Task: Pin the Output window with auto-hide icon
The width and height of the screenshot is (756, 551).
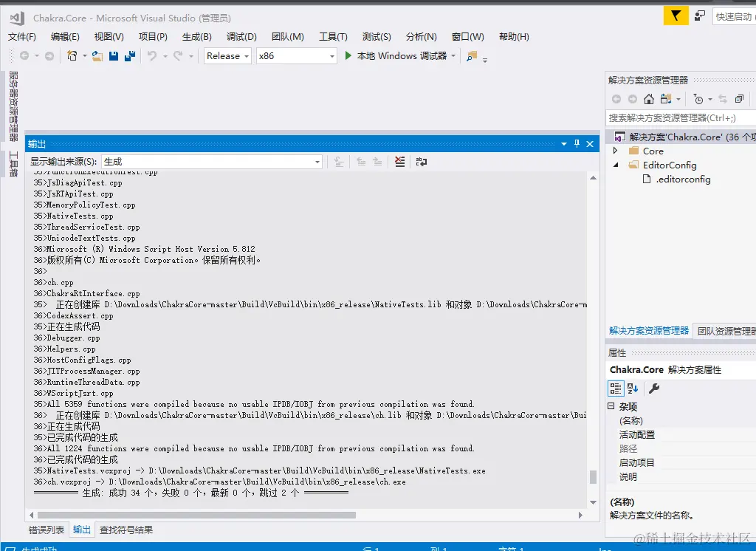Action: coord(577,144)
